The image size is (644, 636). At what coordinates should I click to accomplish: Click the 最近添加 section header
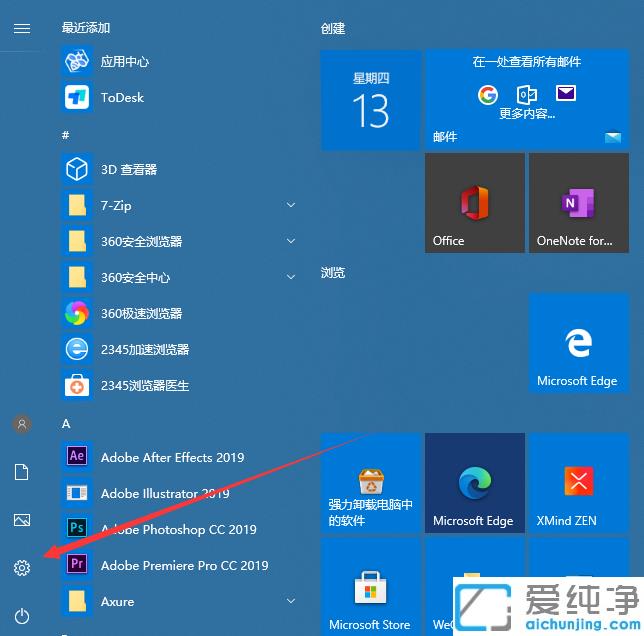coord(86,28)
